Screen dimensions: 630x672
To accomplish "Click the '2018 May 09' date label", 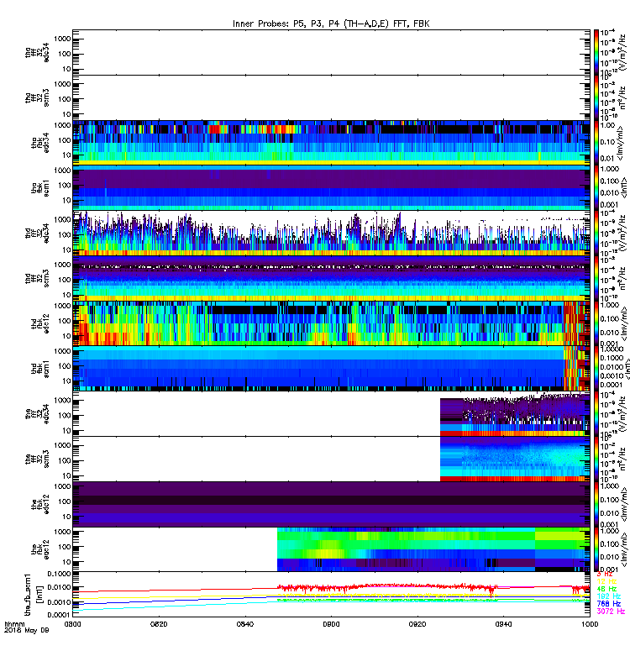I will pyautogui.click(x=27, y=631).
